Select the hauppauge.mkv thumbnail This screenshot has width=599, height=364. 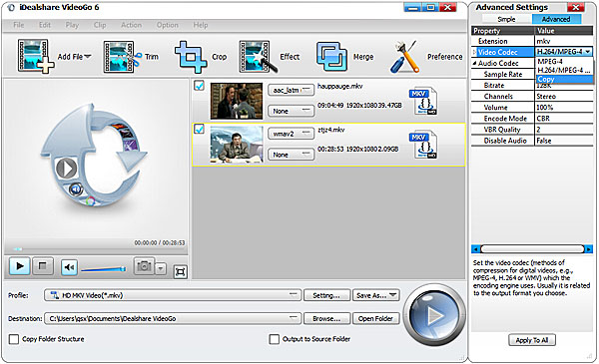pos(237,101)
